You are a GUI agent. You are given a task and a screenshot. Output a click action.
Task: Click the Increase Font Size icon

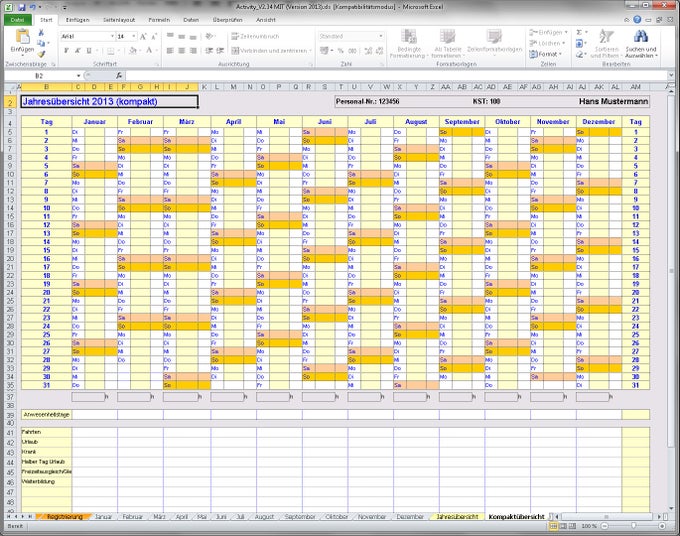click(x=144, y=36)
